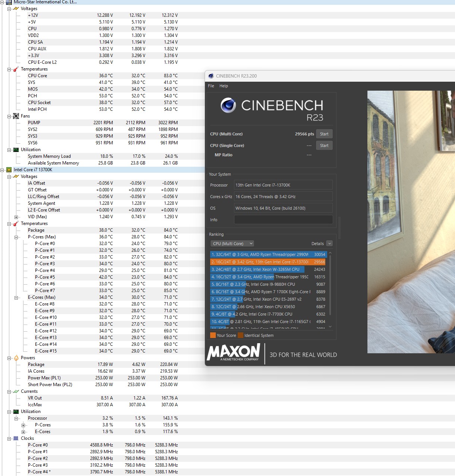
Task: Select the Core i9-9880H ranking entry
Action: tap(268, 284)
